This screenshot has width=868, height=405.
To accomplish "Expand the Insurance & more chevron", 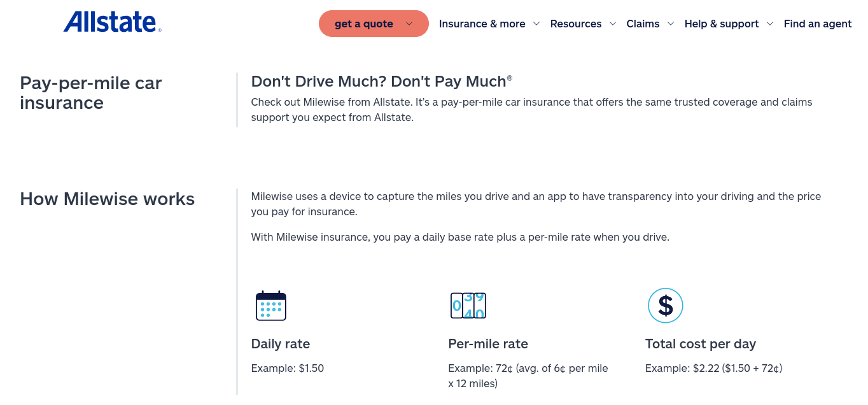I will coord(536,24).
